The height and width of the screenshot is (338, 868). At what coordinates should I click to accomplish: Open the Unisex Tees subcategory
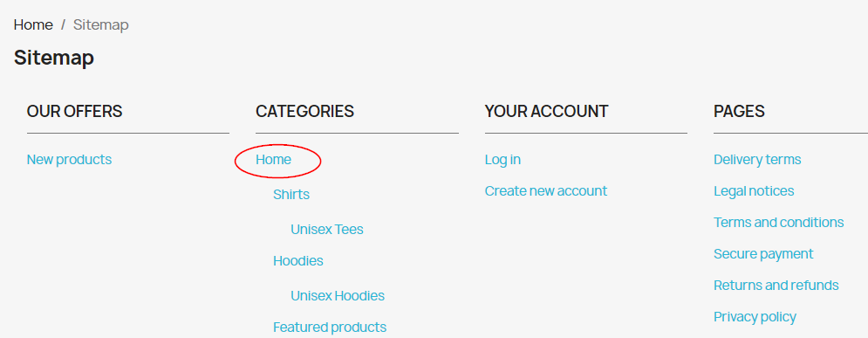(x=327, y=230)
